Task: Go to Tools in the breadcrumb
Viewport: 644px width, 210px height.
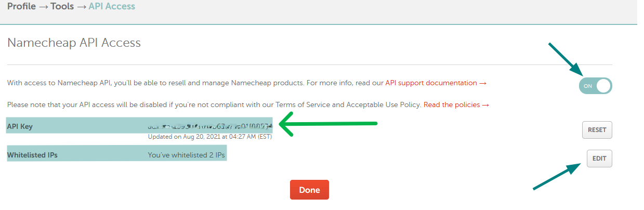Action: point(62,7)
